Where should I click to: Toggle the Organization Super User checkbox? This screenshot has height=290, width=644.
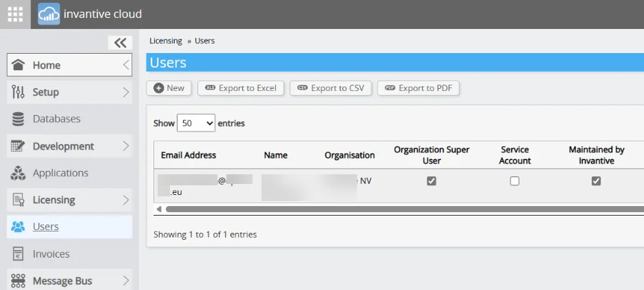click(431, 181)
